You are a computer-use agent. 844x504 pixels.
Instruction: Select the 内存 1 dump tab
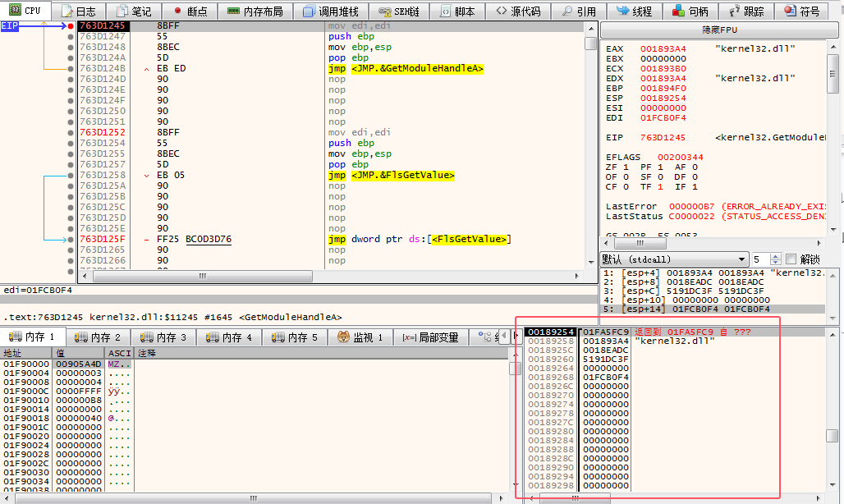click(32, 337)
